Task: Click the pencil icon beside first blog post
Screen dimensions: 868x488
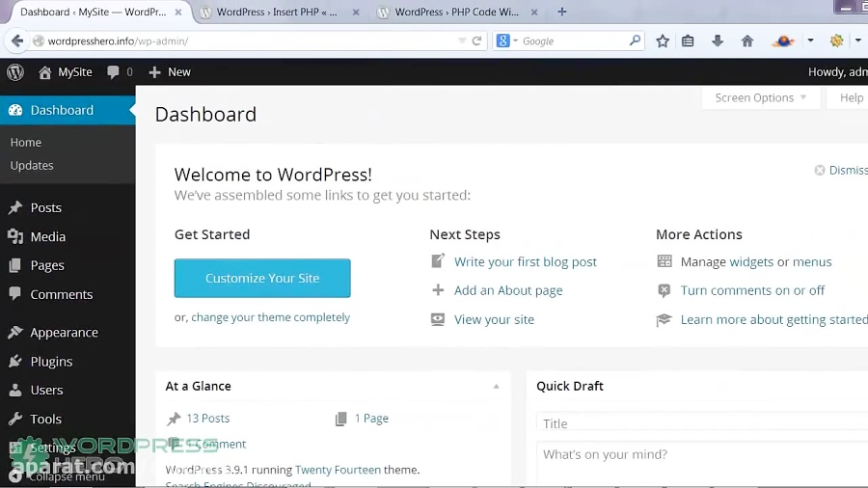Action: click(438, 260)
